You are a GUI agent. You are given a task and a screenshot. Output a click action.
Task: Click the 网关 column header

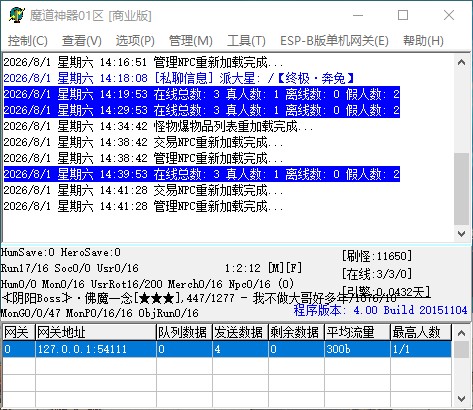[19, 332]
